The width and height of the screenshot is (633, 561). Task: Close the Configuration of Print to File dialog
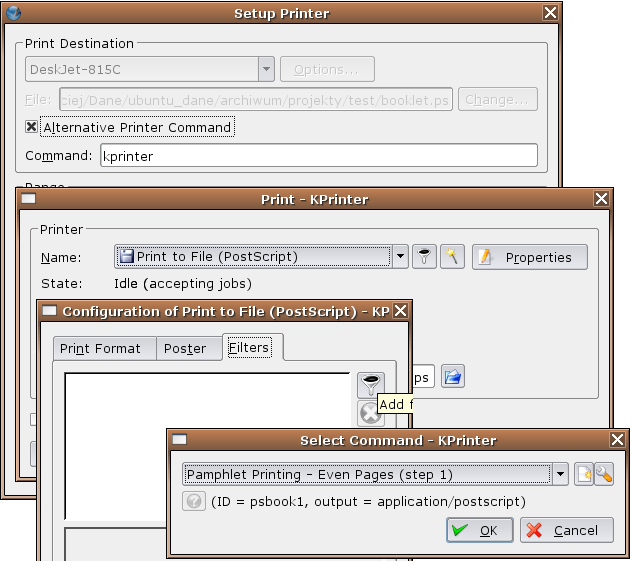point(401,311)
